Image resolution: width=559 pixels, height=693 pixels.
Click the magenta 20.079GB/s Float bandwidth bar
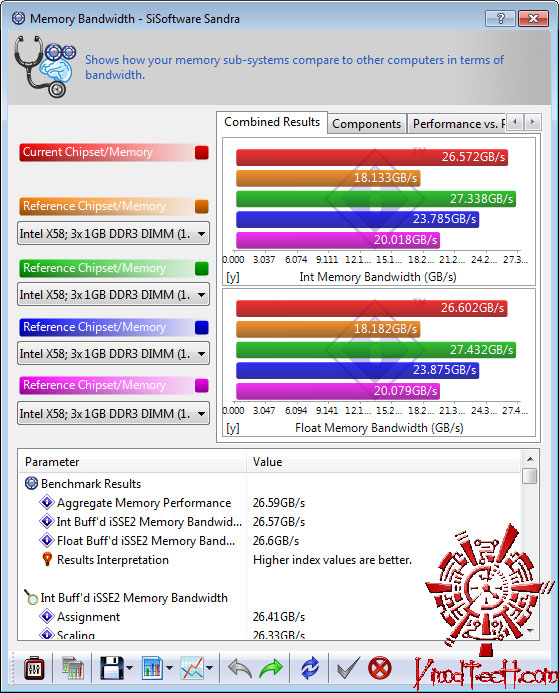[x=338, y=391]
